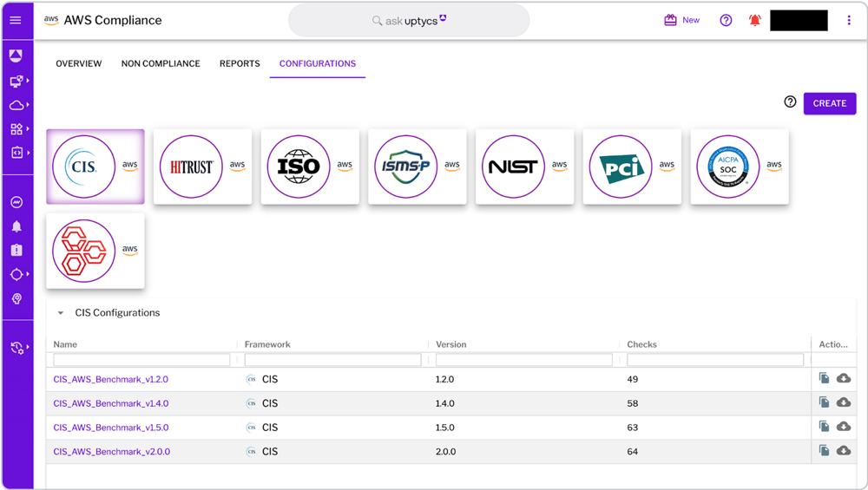The width and height of the screenshot is (868, 490).
Task: Open CIS_AWS_Benchmark_v1.5.0 link
Action: pyautogui.click(x=111, y=428)
